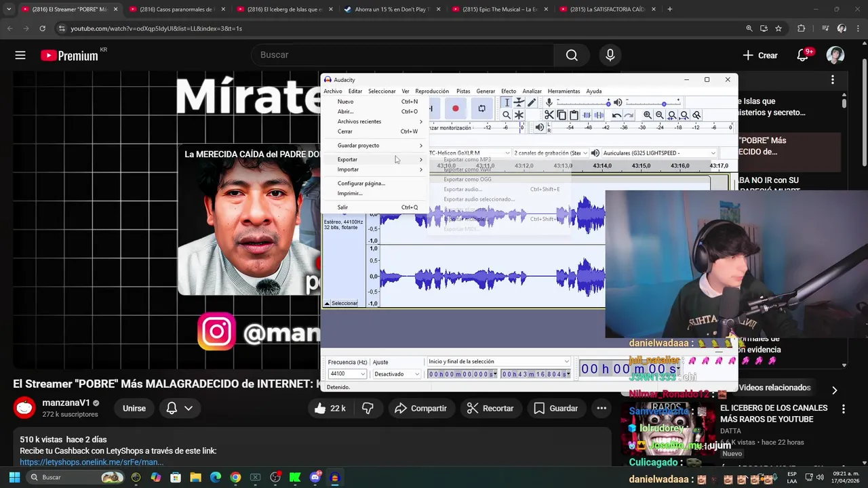868x488 pixels.
Task: Open the Auriculares playback device dropdown
Action: click(x=658, y=153)
